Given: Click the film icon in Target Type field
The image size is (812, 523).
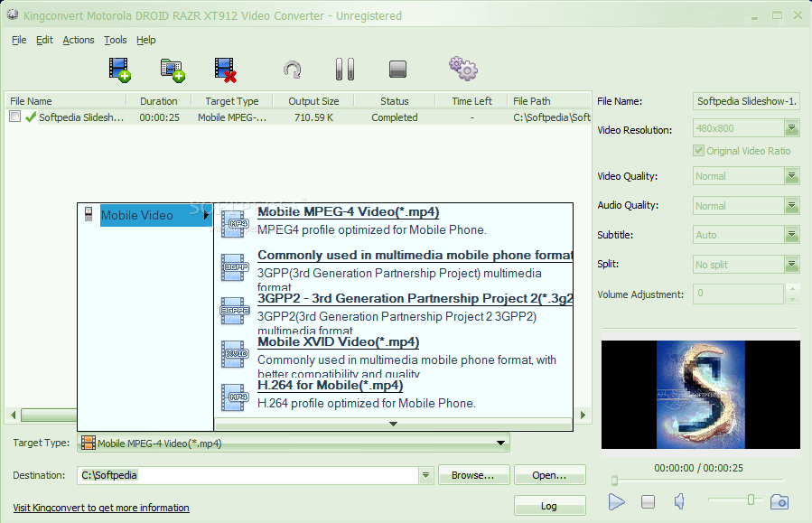Looking at the screenshot, I should click(89, 443).
